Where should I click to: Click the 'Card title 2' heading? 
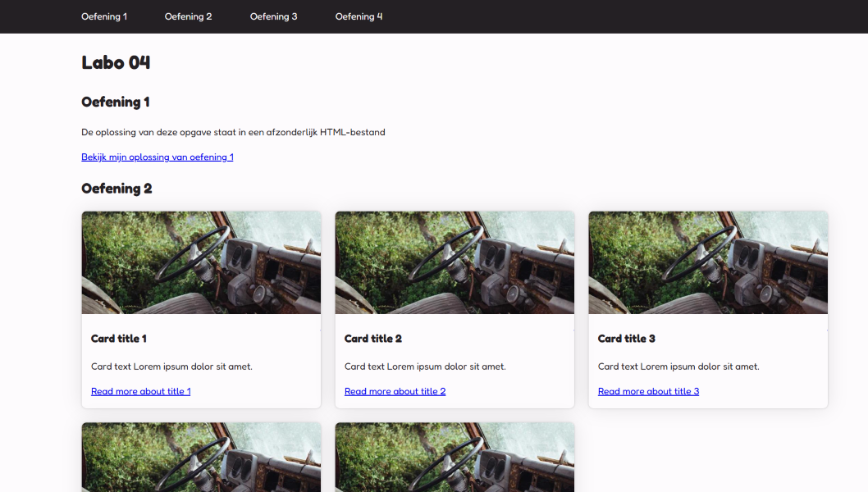click(x=372, y=339)
